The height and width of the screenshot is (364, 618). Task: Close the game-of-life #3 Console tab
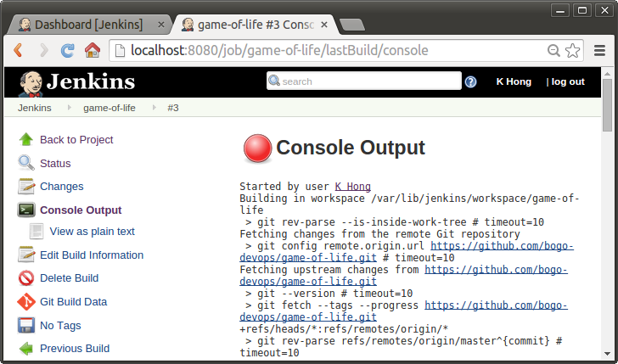(x=324, y=25)
